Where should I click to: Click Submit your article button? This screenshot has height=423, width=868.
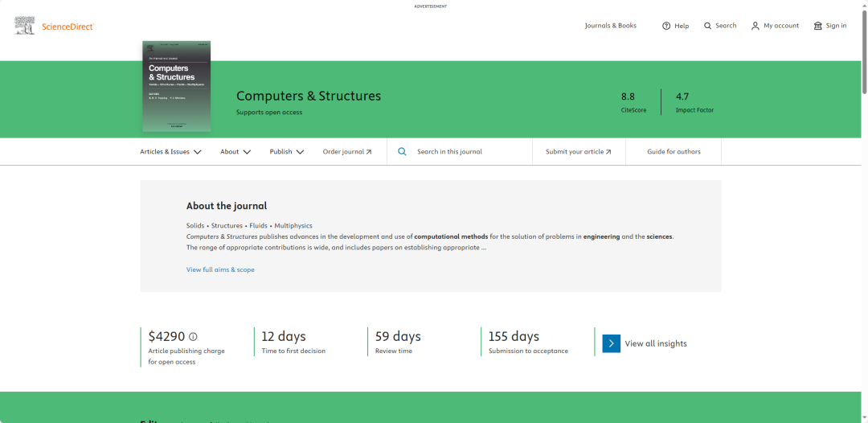579,152
